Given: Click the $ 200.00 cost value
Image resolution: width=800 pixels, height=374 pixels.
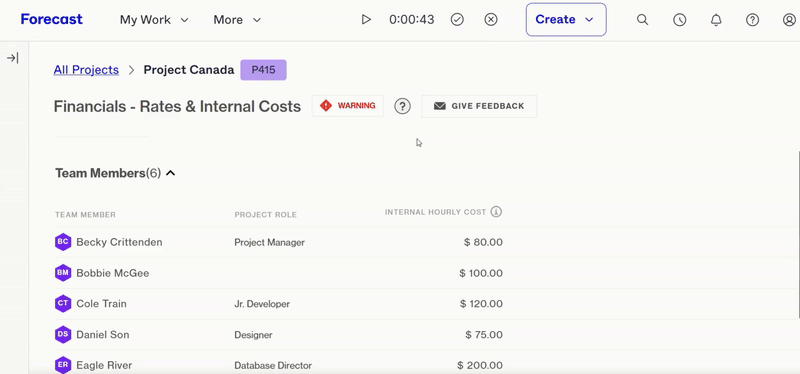Looking at the screenshot, I should [x=480, y=366].
